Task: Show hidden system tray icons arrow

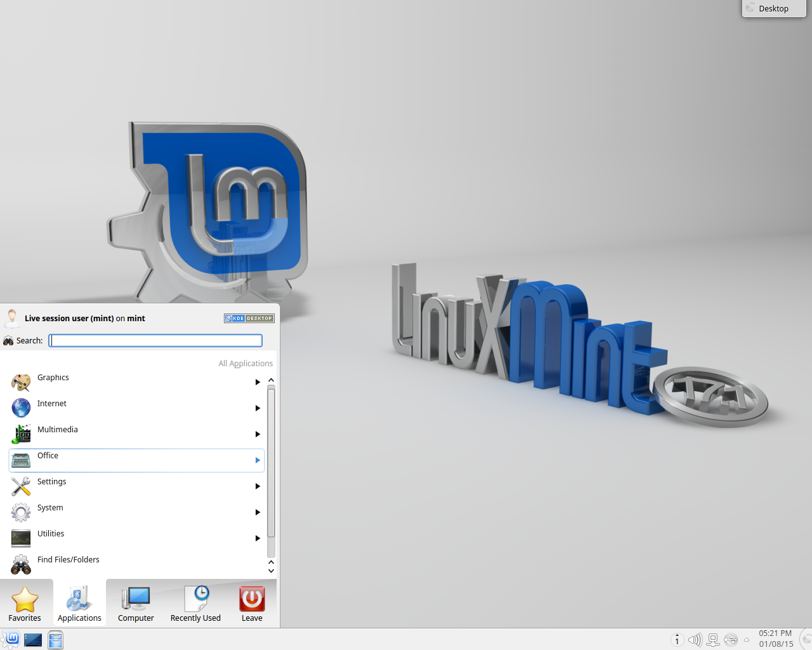Action: [x=747, y=640]
